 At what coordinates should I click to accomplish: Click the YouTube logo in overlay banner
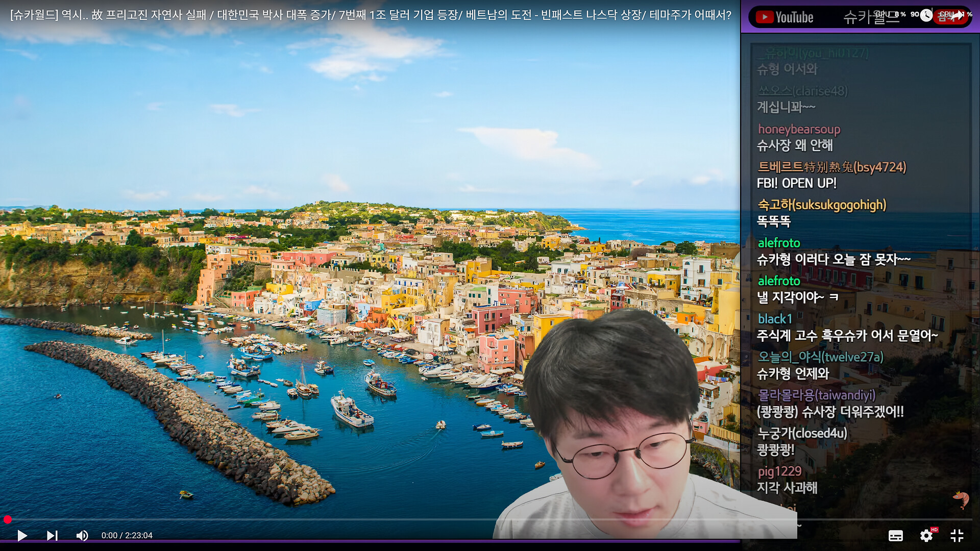(x=785, y=17)
